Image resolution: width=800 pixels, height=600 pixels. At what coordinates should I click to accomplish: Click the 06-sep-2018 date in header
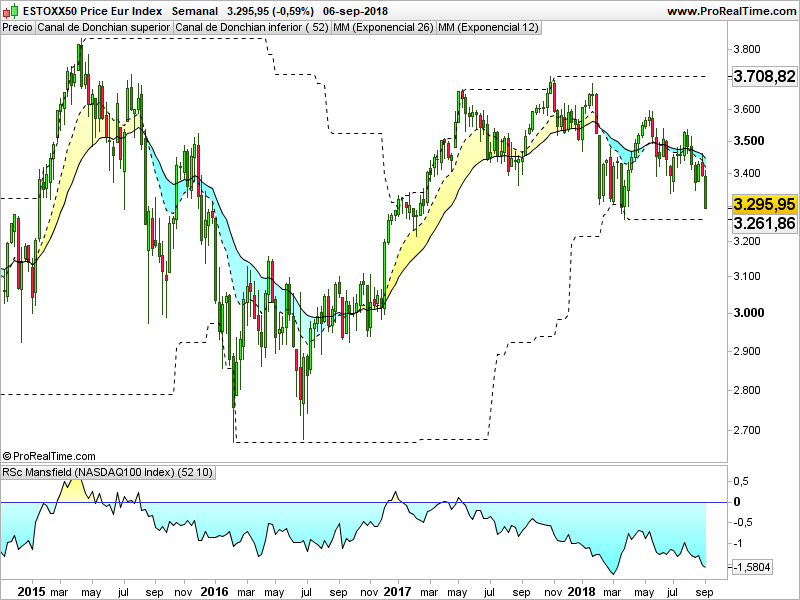coord(355,11)
